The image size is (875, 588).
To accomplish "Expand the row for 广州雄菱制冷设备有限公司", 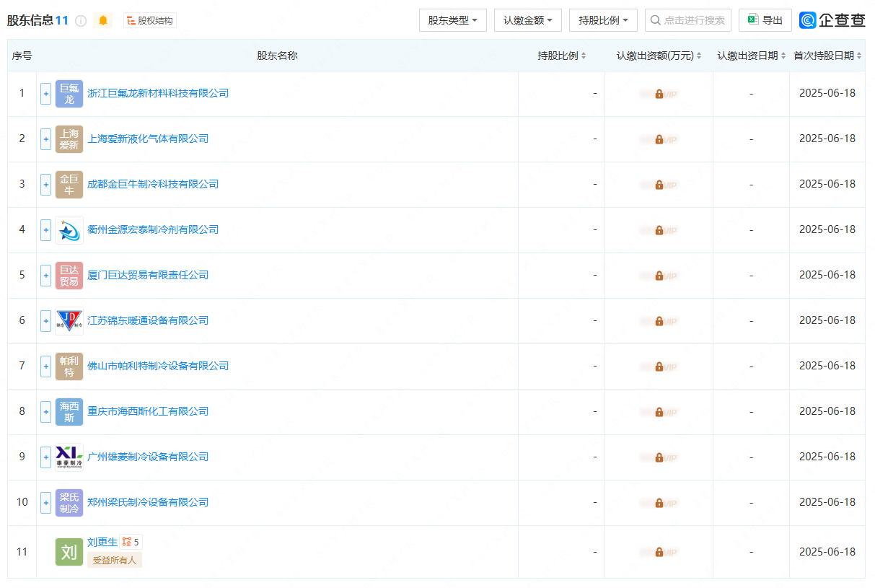I will pyautogui.click(x=45, y=457).
